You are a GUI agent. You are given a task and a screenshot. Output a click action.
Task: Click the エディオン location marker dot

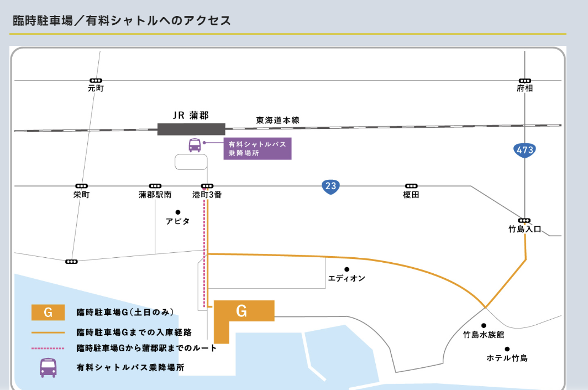[347, 269]
